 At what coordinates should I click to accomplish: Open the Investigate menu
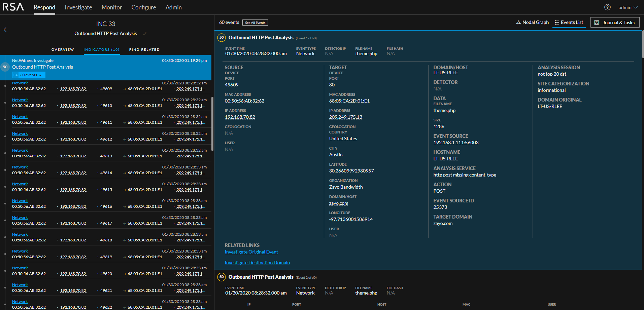tap(78, 7)
